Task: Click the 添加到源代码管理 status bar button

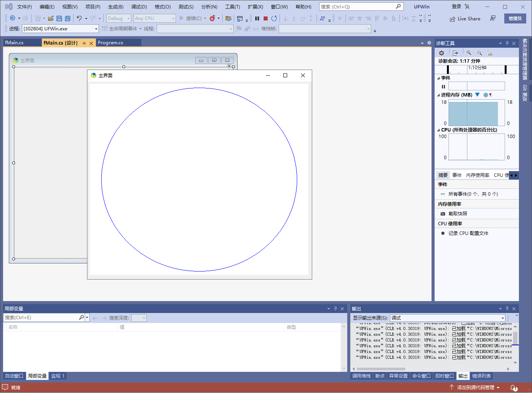Action: click(x=475, y=388)
